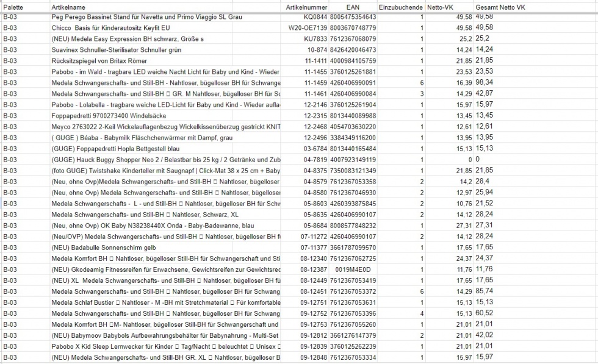Click the Peg Perego Bassinet Stand cell
Viewport: 598px width, 364px height.
click(147, 17)
